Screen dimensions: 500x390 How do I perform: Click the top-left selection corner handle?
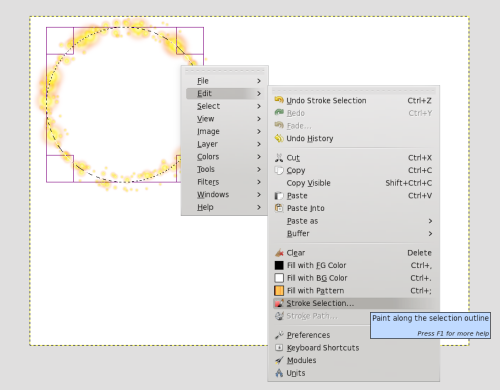pyautogui.click(x=60, y=41)
